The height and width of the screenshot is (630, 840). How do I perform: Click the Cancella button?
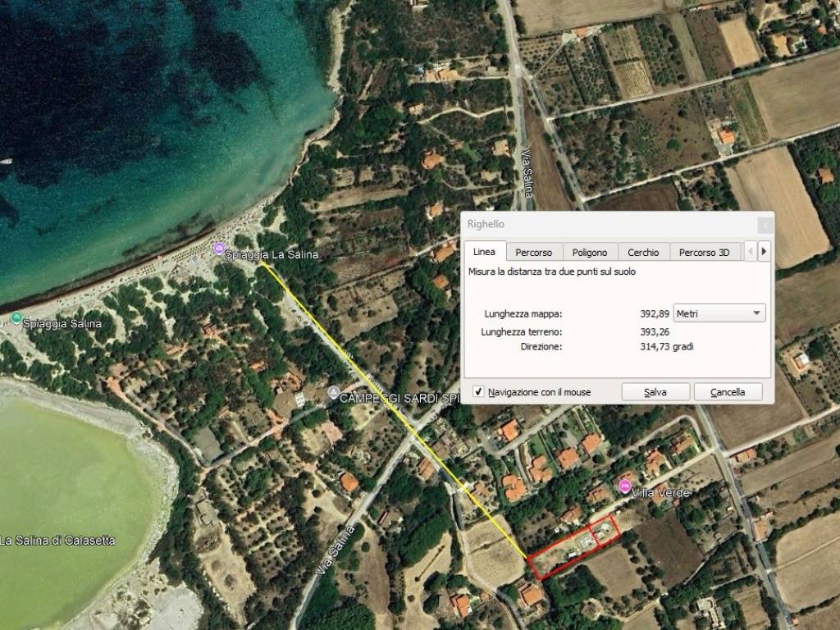click(727, 392)
